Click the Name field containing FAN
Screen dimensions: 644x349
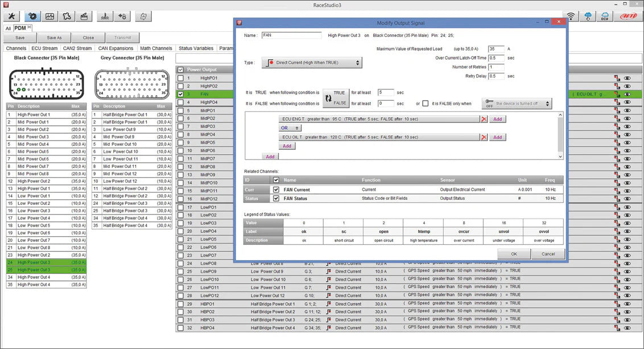291,35
